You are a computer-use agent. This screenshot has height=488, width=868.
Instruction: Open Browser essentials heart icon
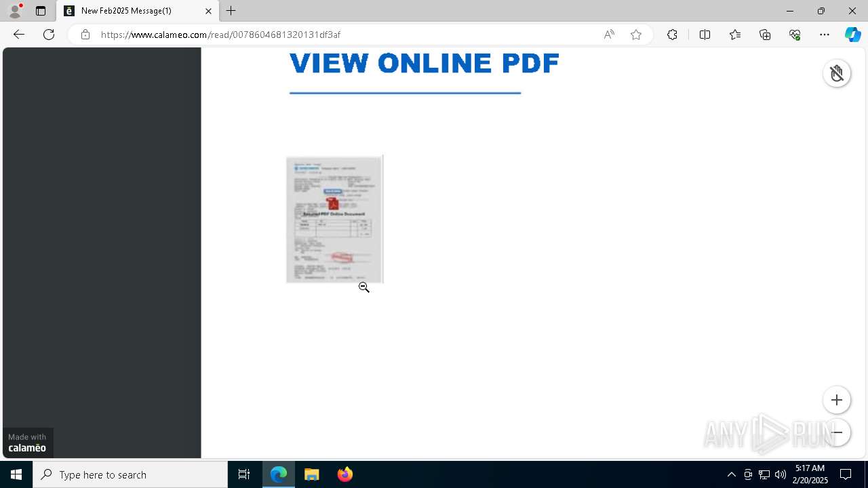(795, 35)
